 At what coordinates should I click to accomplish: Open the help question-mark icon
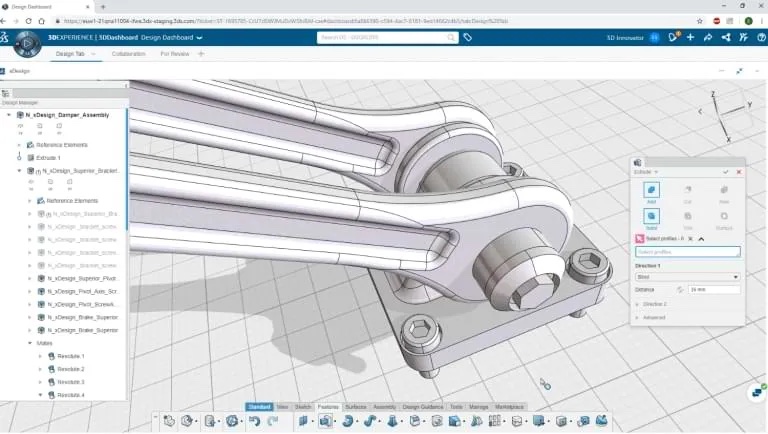761,37
